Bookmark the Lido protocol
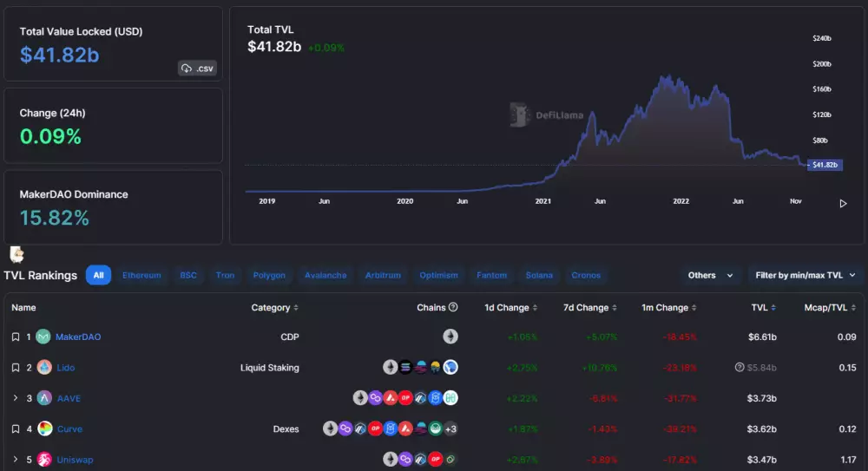This screenshot has width=868, height=471. tap(16, 368)
